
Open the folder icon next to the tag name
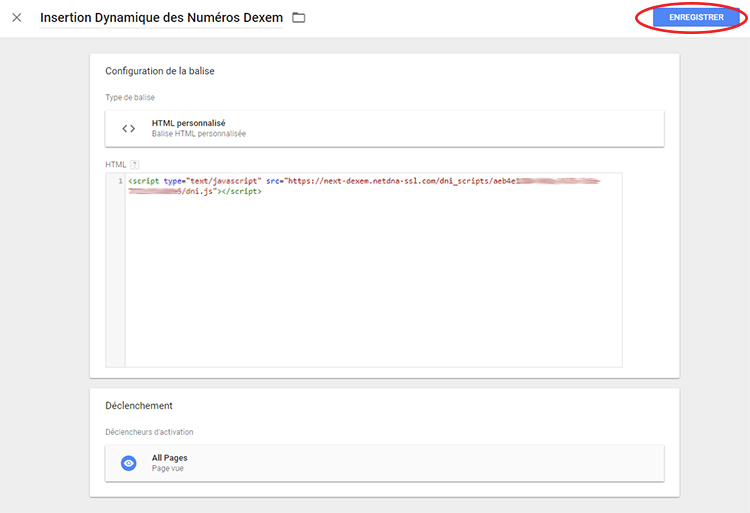tap(298, 18)
